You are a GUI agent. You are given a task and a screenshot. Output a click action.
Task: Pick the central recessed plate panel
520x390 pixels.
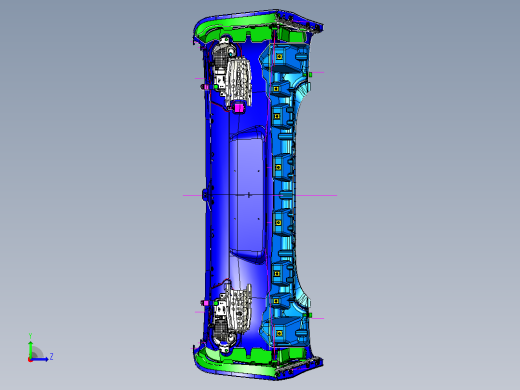click(x=247, y=195)
